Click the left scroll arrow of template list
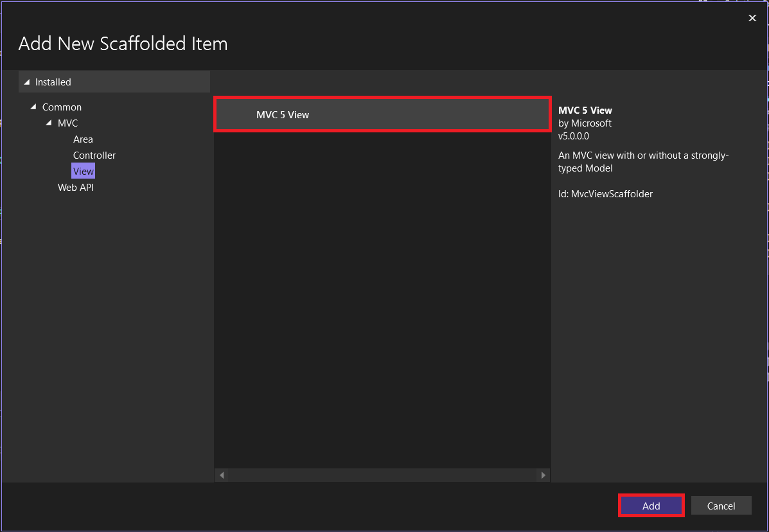 click(x=222, y=475)
